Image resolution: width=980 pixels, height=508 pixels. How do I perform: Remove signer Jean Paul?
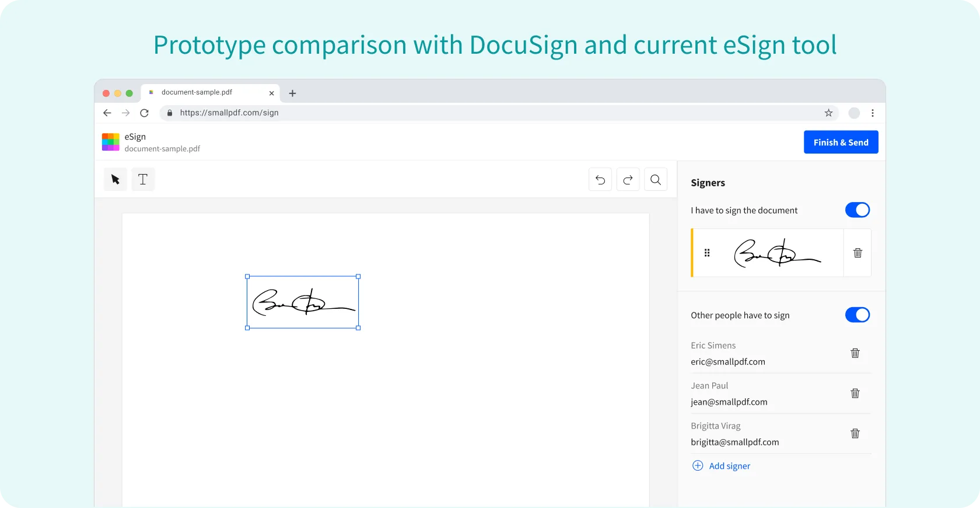click(x=855, y=394)
